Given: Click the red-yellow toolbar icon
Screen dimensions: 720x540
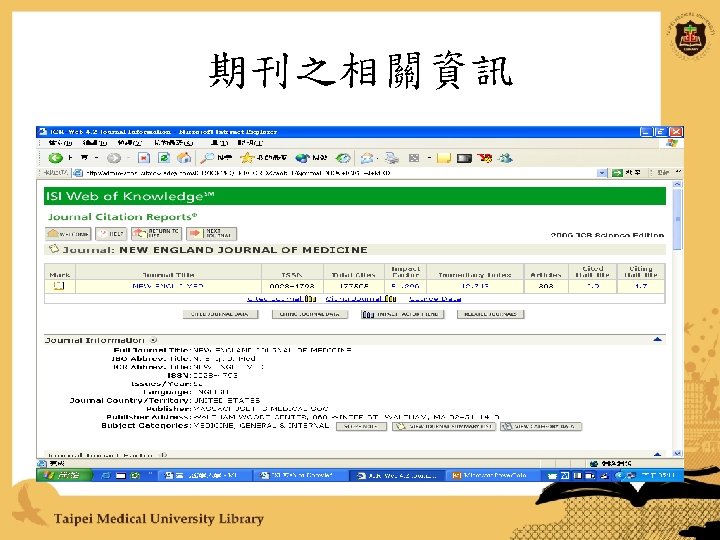Looking at the screenshot, I should point(484,158).
